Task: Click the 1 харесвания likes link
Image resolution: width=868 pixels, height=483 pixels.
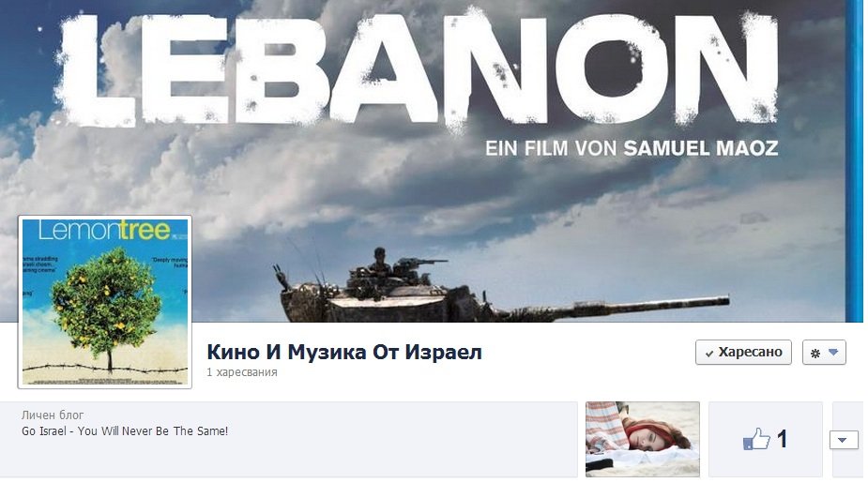Action: pyautogui.click(x=242, y=372)
